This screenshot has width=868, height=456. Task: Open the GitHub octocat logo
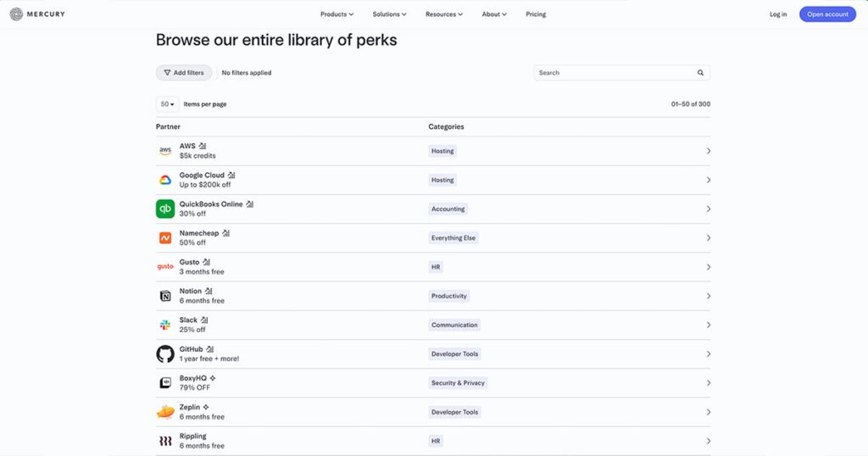[x=165, y=353]
